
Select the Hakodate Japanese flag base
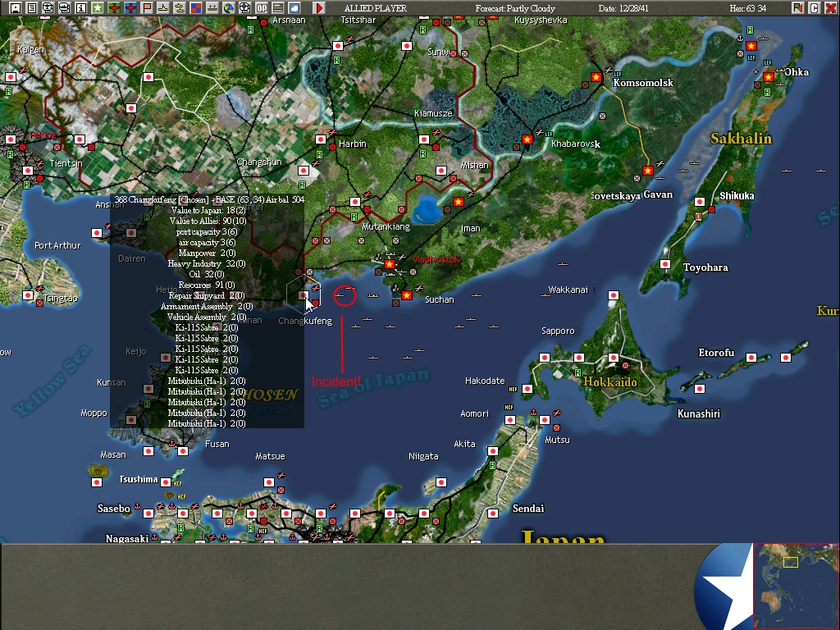(527, 389)
